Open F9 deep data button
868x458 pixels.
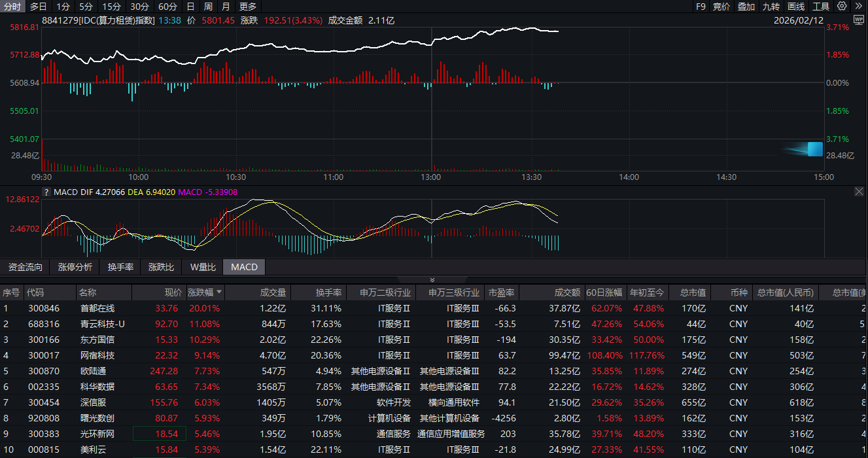tap(701, 7)
